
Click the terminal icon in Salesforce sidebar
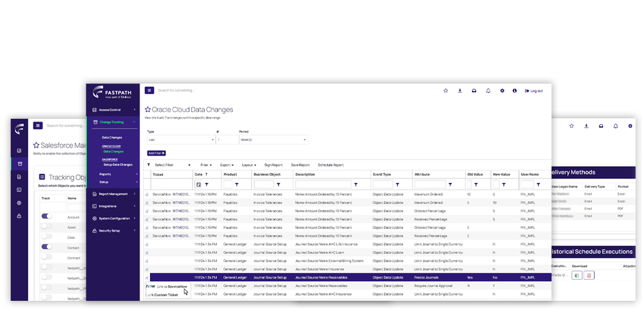pyautogui.click(x=19, y=190)
